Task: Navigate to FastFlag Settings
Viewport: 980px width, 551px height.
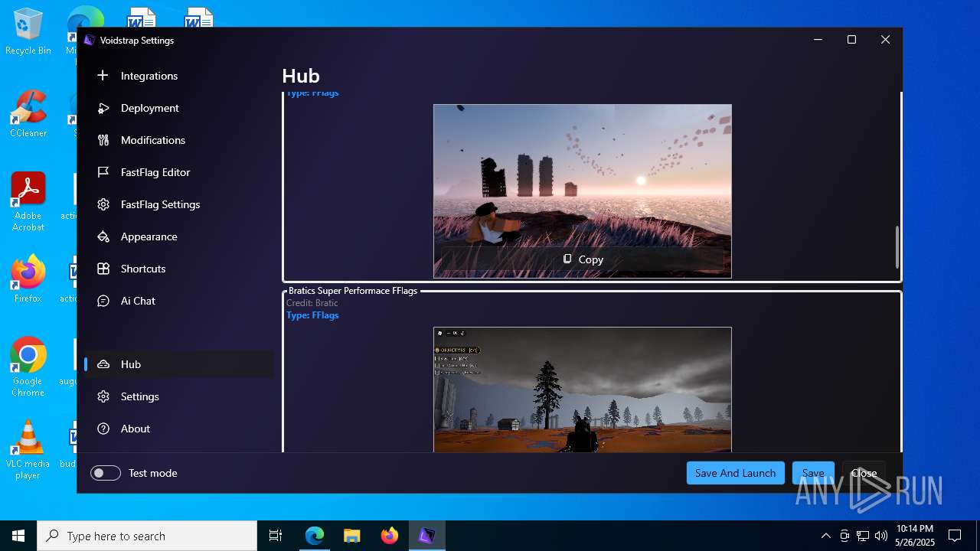Action: pos(179,204)
